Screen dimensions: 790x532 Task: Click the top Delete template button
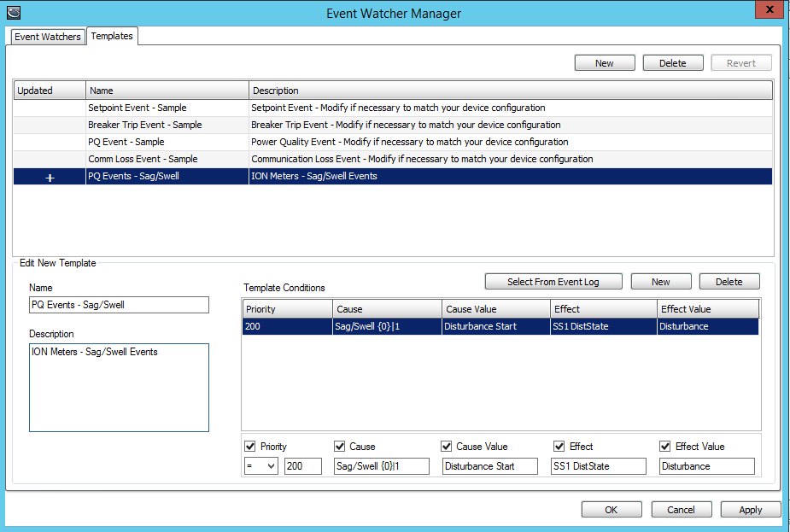673,63
